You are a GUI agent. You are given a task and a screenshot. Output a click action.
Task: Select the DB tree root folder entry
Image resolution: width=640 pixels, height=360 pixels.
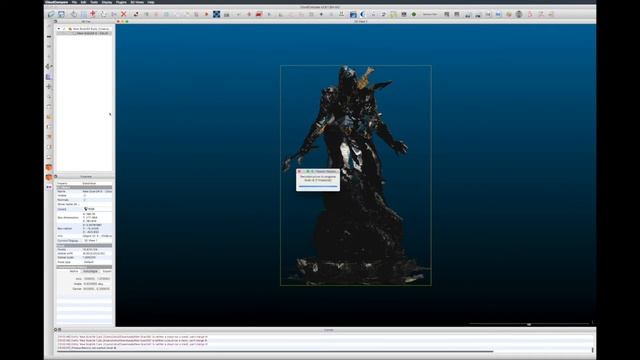coord(91,29)
